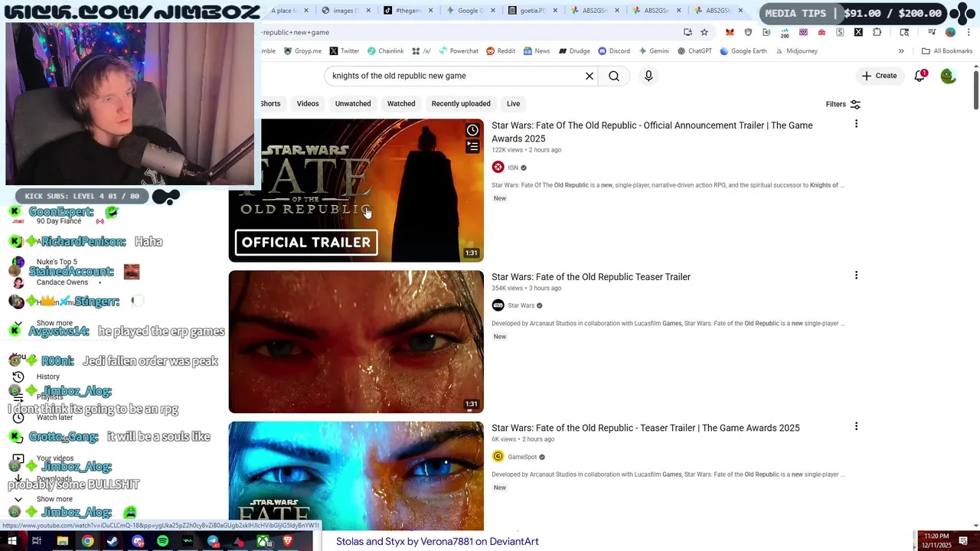
Task: Open more options for IGN announcement trailer
Action: click(856, 124)
